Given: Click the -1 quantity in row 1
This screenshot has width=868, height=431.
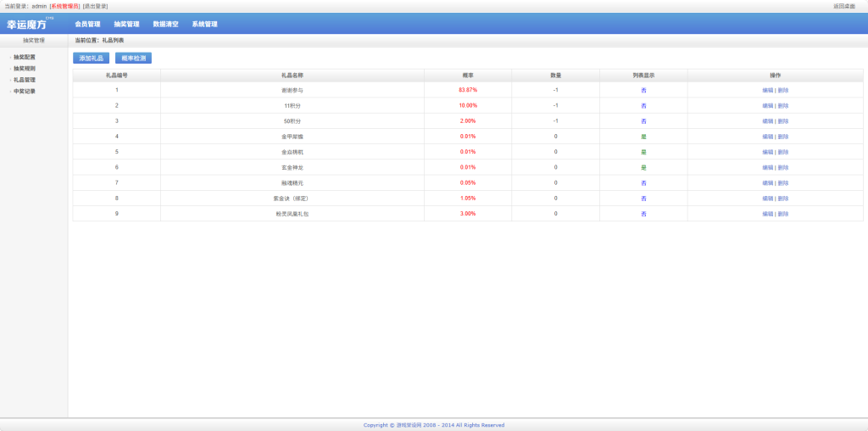Looking at the screenshot, I should click(556, 90).
